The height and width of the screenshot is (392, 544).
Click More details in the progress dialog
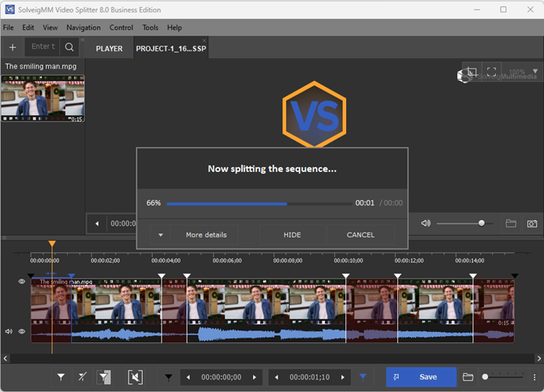206,235
